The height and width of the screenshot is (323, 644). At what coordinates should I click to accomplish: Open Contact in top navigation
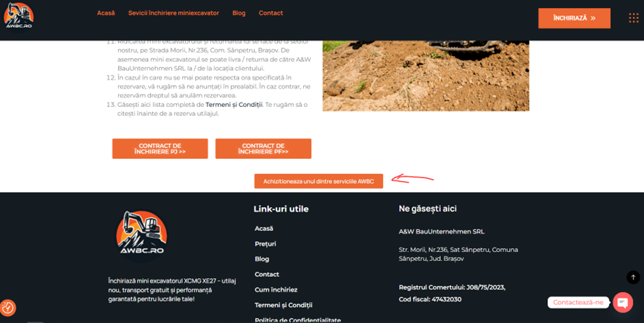[x=270, y=13]
